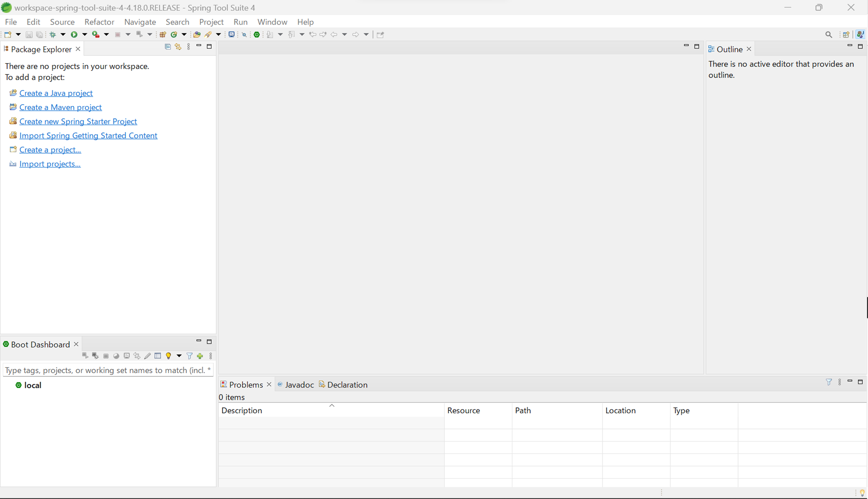Click the Save toolbar icon

pos(29,35)
